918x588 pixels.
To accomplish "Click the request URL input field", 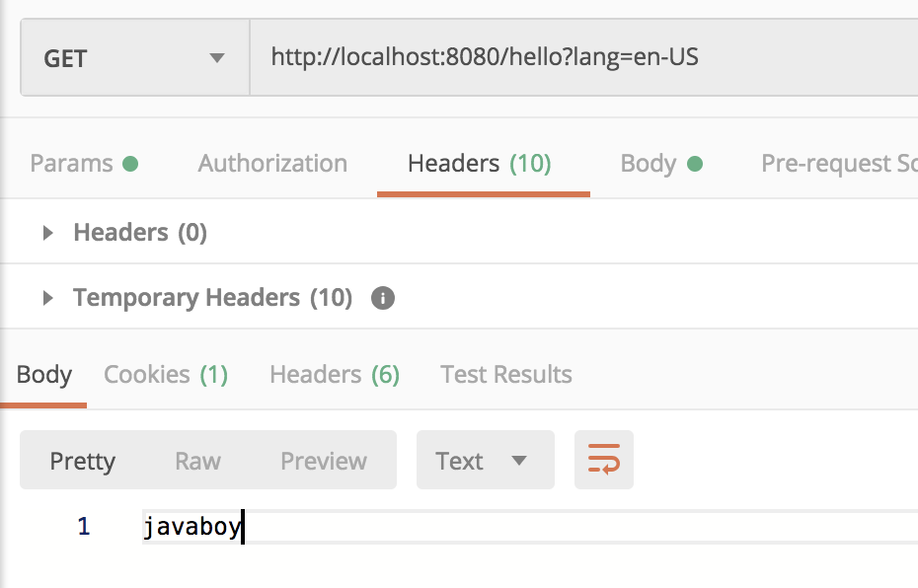I will tap(582, 58).
